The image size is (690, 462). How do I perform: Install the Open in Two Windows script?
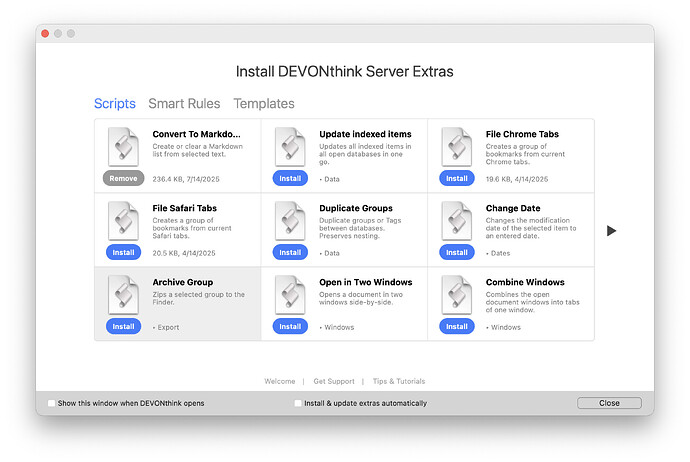point(290,326)
